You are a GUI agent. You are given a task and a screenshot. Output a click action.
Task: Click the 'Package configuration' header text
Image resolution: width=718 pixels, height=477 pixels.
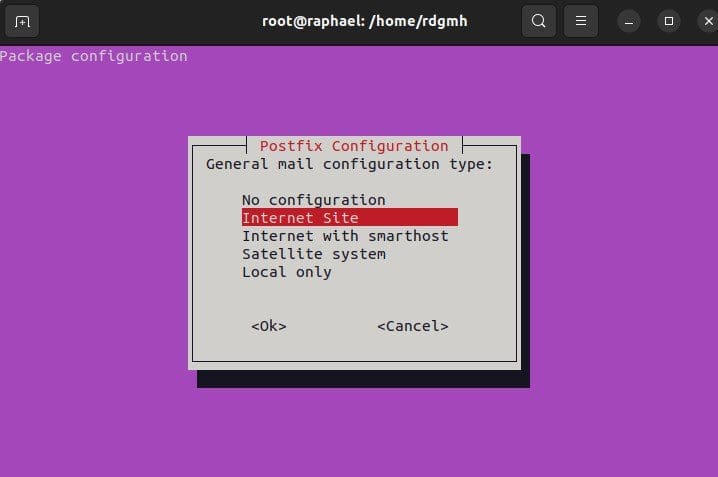click(x=93, y=56)
